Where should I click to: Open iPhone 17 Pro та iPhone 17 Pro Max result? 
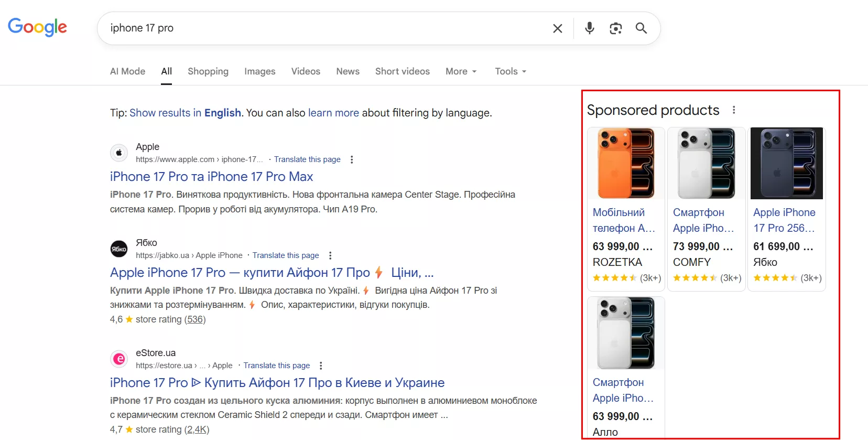212,177
